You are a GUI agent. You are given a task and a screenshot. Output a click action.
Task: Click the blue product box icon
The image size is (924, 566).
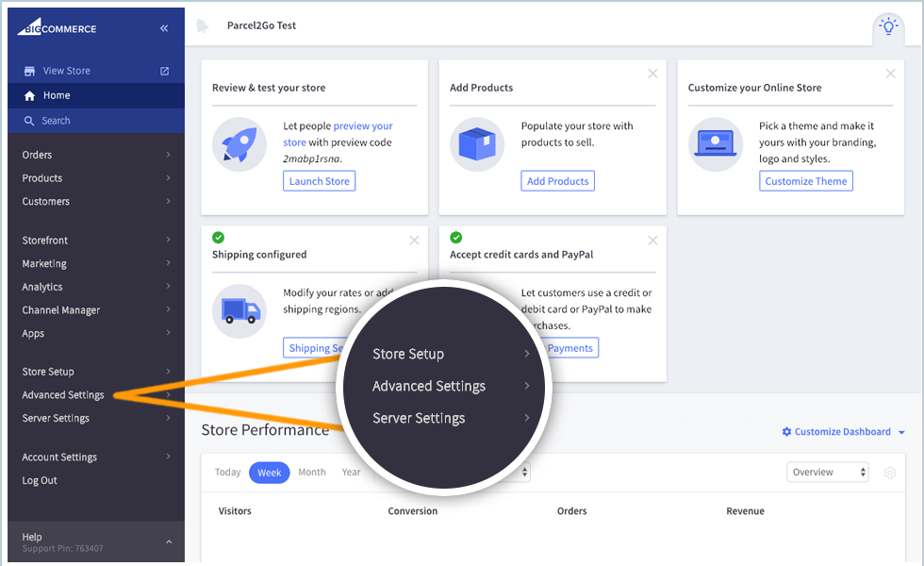pyautogui.click(x=477, y=145)
